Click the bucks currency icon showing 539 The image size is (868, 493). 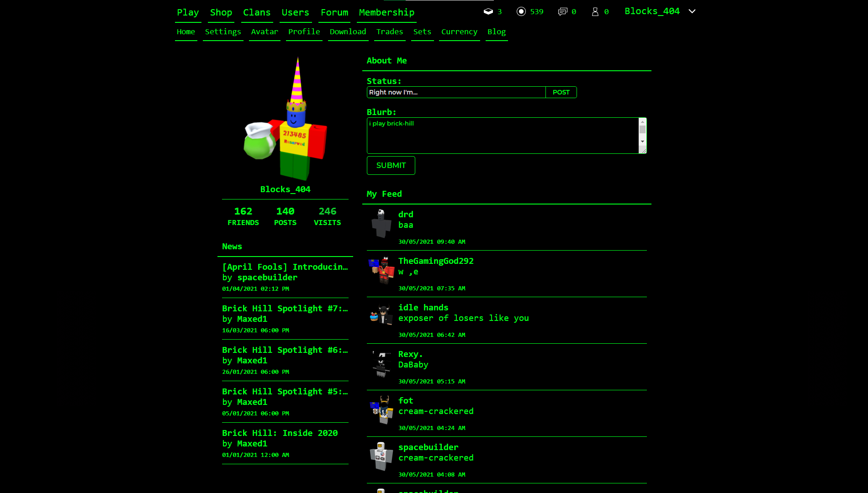pyautogui.click(x=521, y=11)
